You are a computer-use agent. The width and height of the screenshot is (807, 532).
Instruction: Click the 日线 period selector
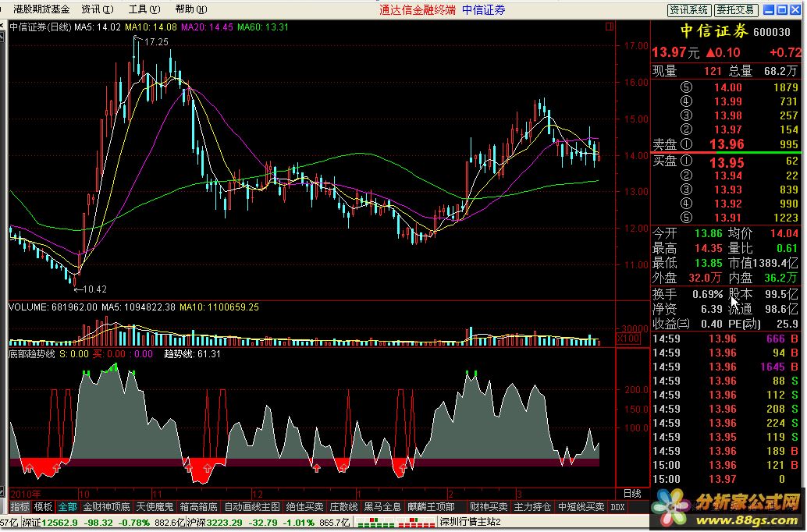pos(632,494)
